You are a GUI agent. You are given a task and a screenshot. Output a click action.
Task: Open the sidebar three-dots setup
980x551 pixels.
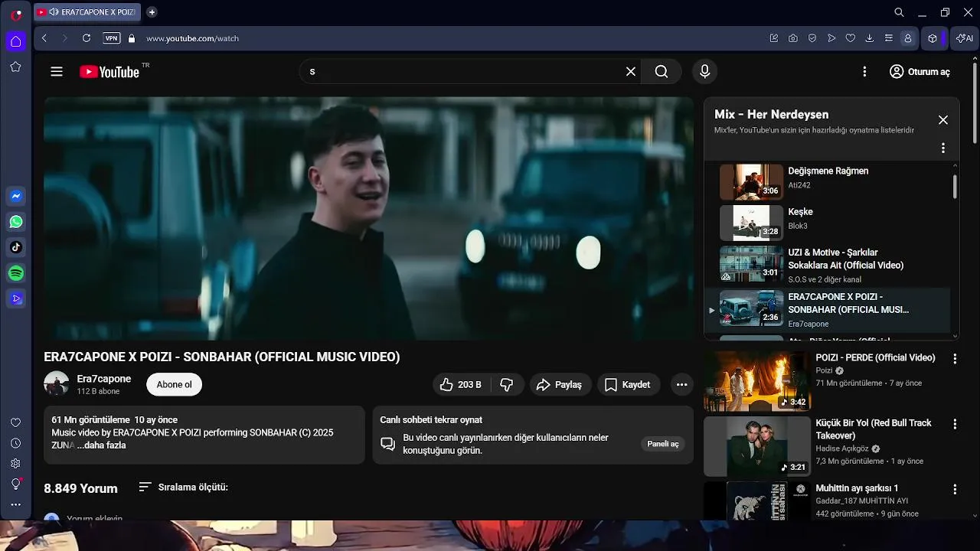(15, 505)
